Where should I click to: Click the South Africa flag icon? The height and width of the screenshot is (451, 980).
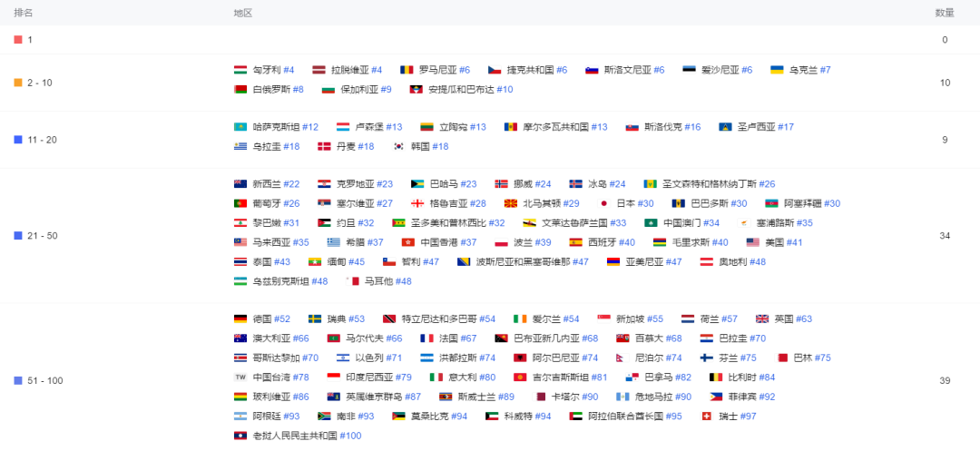pos(324,416)
